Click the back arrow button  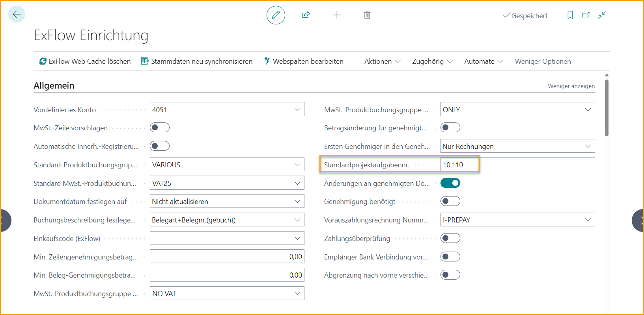pos(17,15)
